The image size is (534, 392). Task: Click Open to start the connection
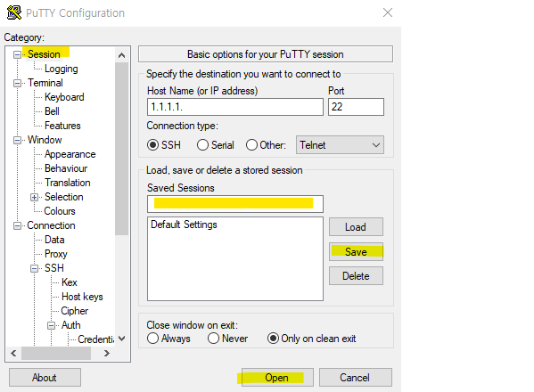(x=277, y=378)
